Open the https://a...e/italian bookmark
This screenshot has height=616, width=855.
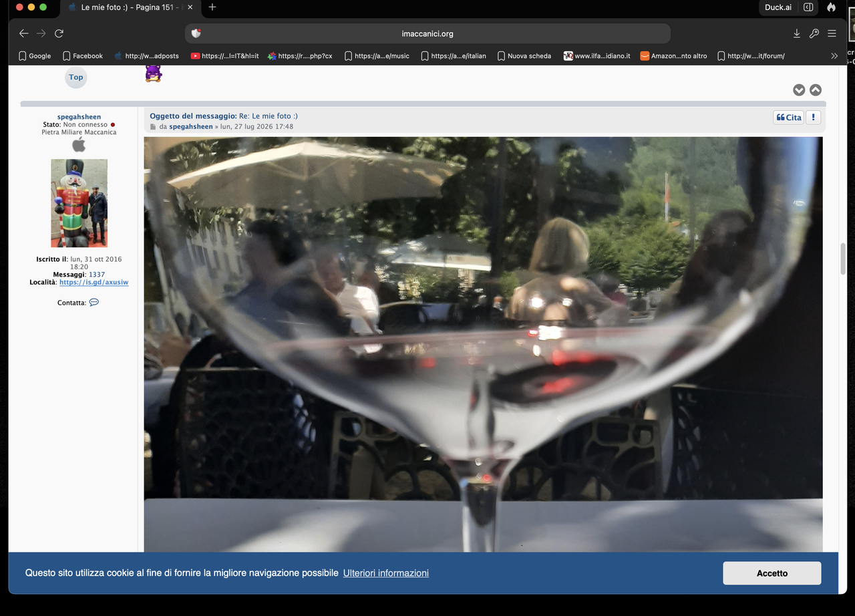coord(454,56)
